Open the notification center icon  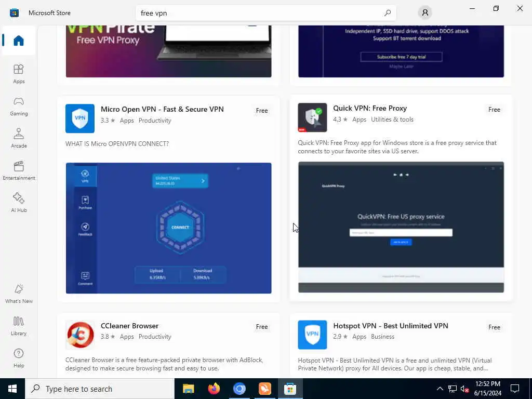point(515,389)
